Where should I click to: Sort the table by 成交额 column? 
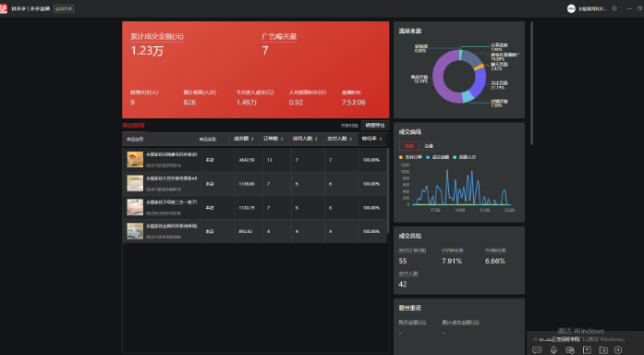click(244, 139)
